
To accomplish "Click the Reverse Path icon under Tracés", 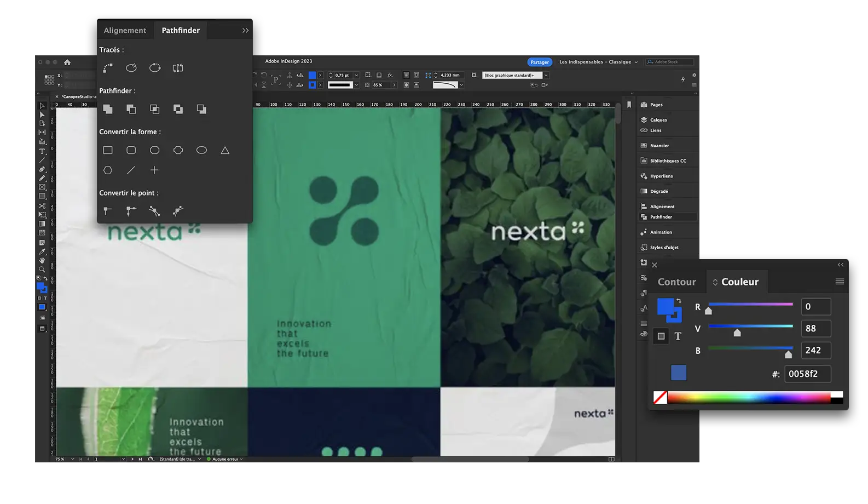I will coord(178,68).
